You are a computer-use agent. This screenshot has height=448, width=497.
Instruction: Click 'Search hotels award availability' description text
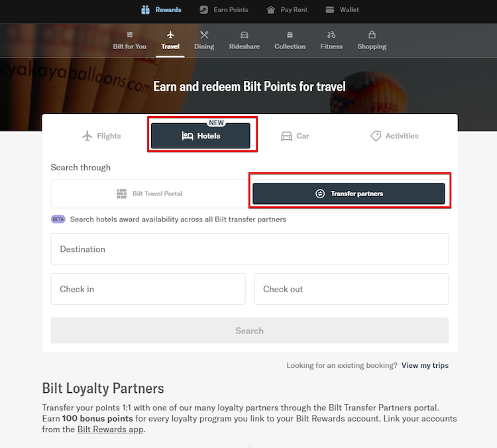pyautogui.click(x=178, y=219)
